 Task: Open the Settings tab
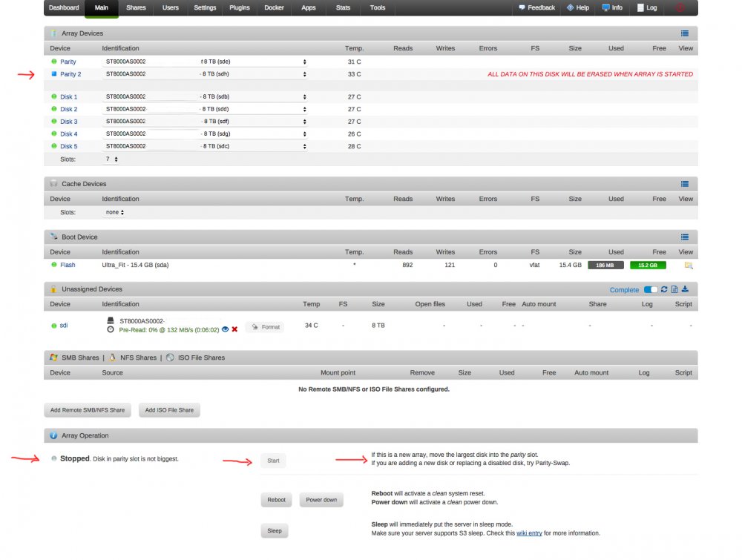tap(205, 7)
